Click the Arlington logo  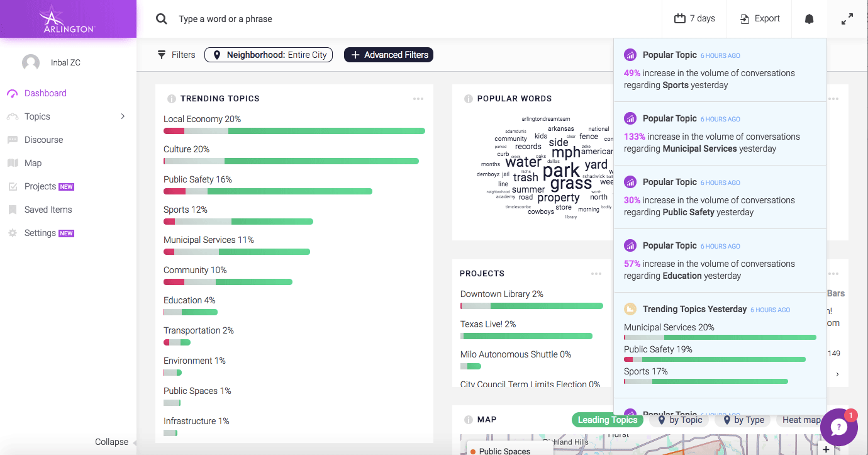(x=68, y=19)
